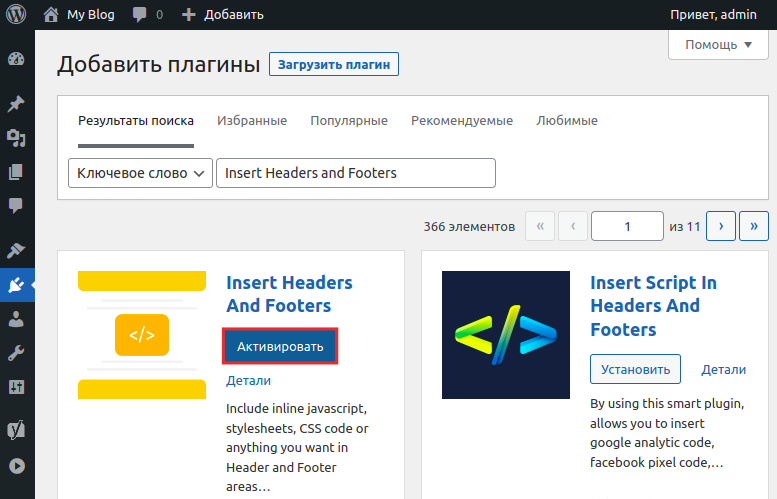
Task: Open the Yoast SEO sidebar icon
Action: tap(16, 430)
